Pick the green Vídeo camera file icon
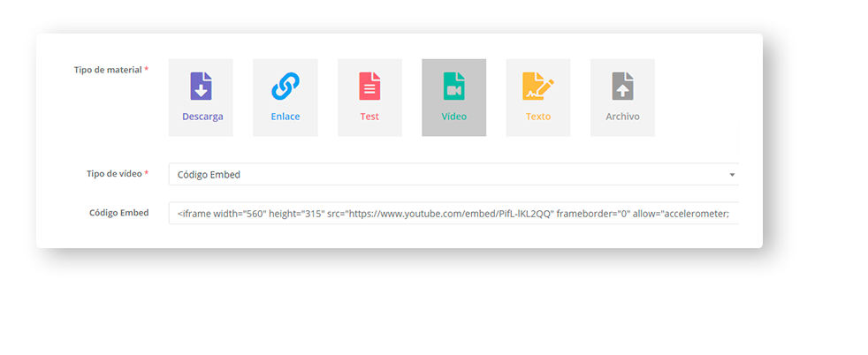Screen dimensions: 868x355 (453, 87)
